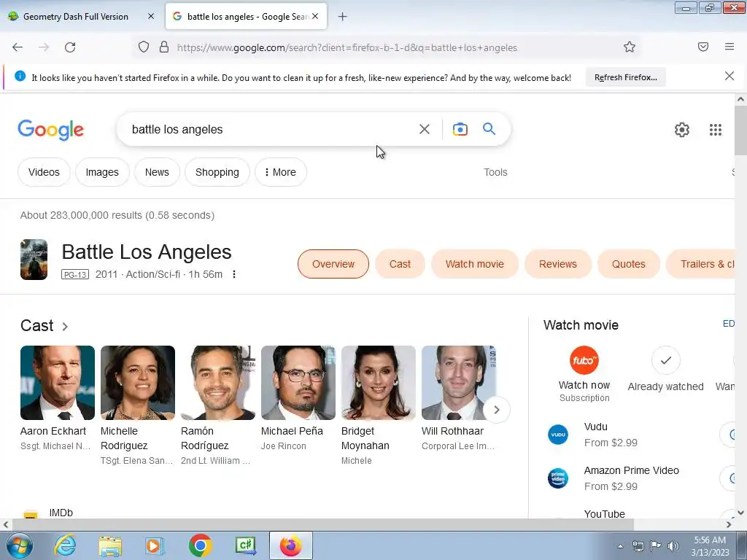This screenshot has height=560, width=747.
Task: Filter results by Images
Action: pos(102,172)
